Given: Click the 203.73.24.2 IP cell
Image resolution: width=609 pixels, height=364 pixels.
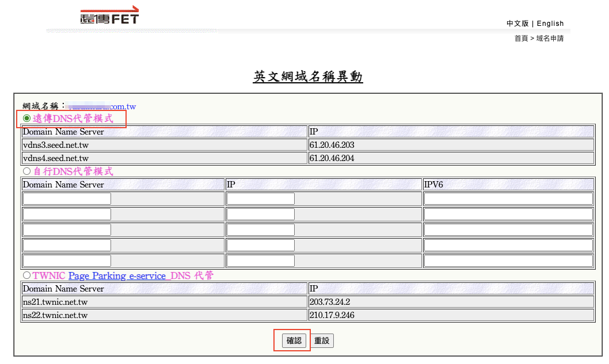Looking at the screenshot, I should click(451, 302).
